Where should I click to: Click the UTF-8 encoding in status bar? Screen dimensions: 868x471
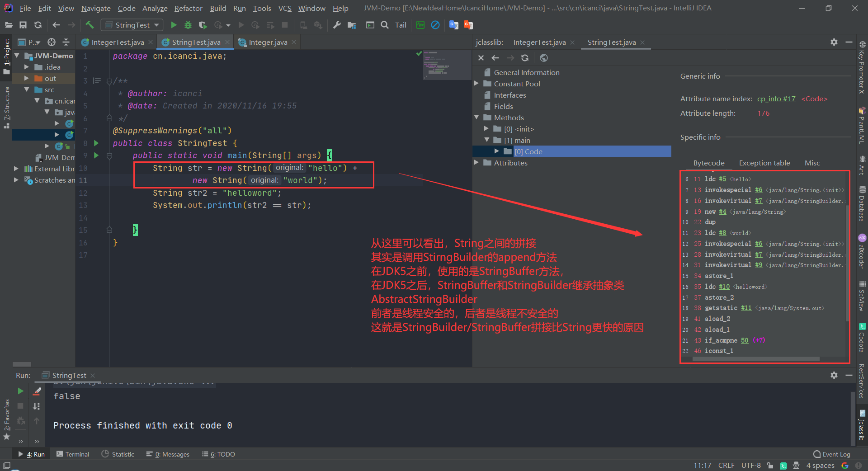click(751, 466)
